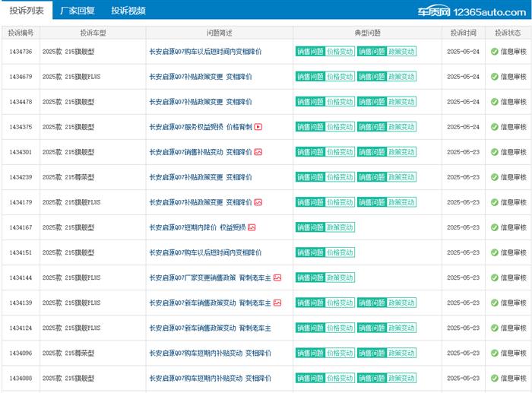The height and width of the screenshot is (393, 532).
Task: Click 政策变动 tag in row 1434144
Action: pyautogui.click(x=340, y=277)
